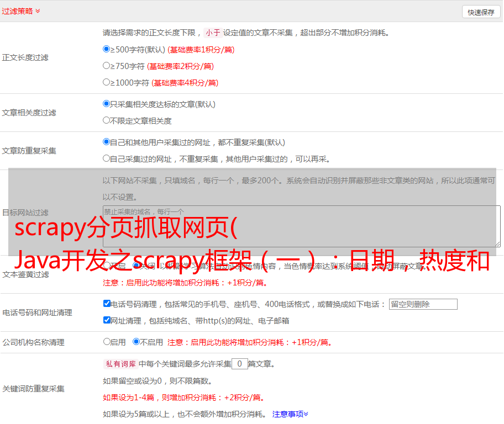Click the 基础费率2积分/篇 red text
Viewport: 504px width, 424px height.
[180, 66]
